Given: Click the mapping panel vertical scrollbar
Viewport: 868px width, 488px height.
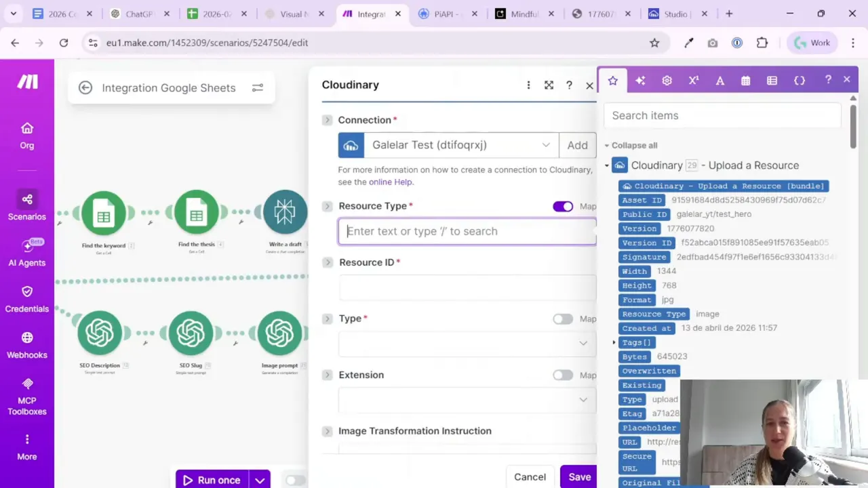Looking at the screenshot, I should point(853,125).
